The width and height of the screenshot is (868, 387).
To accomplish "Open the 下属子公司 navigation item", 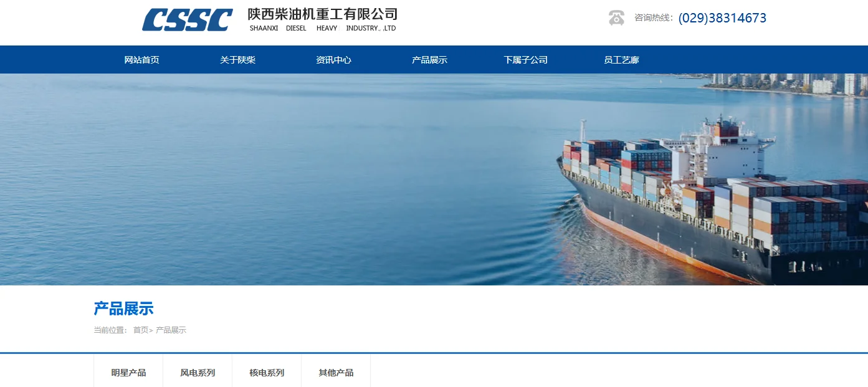I will 525,60.
